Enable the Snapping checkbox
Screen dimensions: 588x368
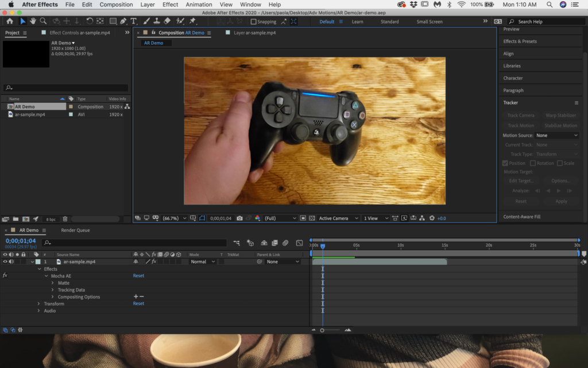pos(254,22)
